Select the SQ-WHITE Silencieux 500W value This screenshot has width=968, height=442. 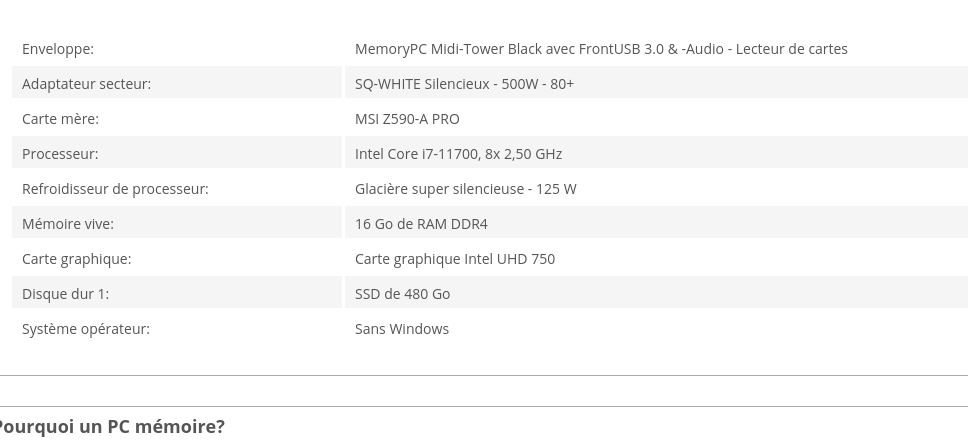464,84
